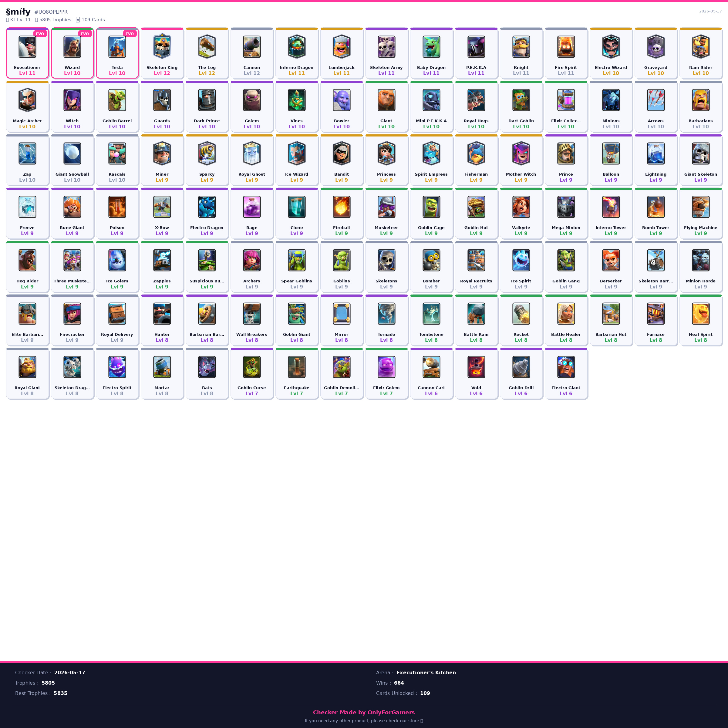Click the Ram Rider card icon
728x728 pixels.
pos(700,47)
